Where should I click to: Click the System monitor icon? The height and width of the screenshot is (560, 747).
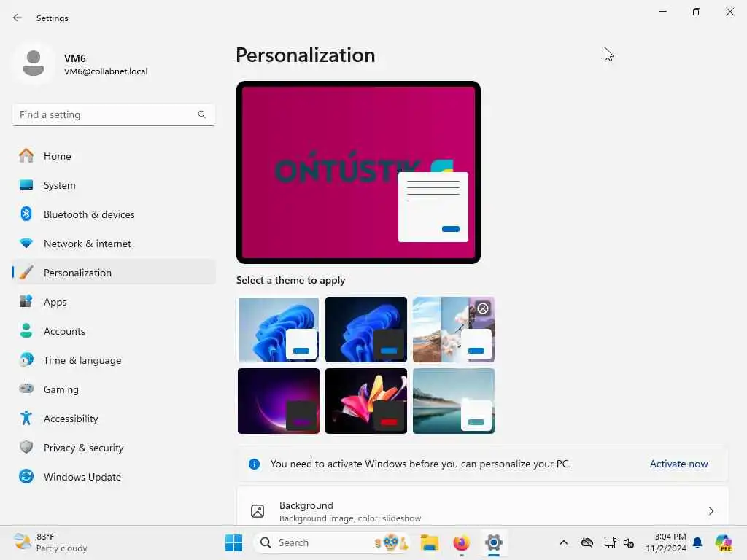[26, 184]
